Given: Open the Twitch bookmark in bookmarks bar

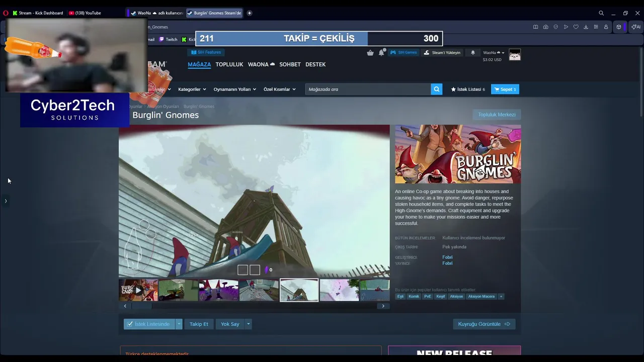Looking at the screenshot, I should pyautogui.click(x=169, y=39).
